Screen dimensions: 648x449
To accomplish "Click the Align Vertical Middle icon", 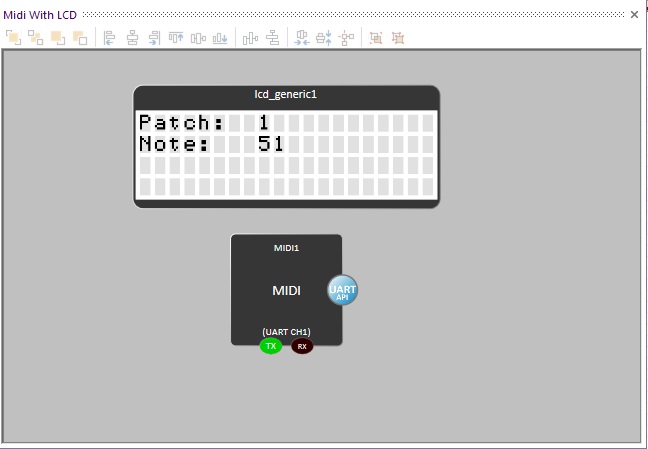I will coord(198,38).
